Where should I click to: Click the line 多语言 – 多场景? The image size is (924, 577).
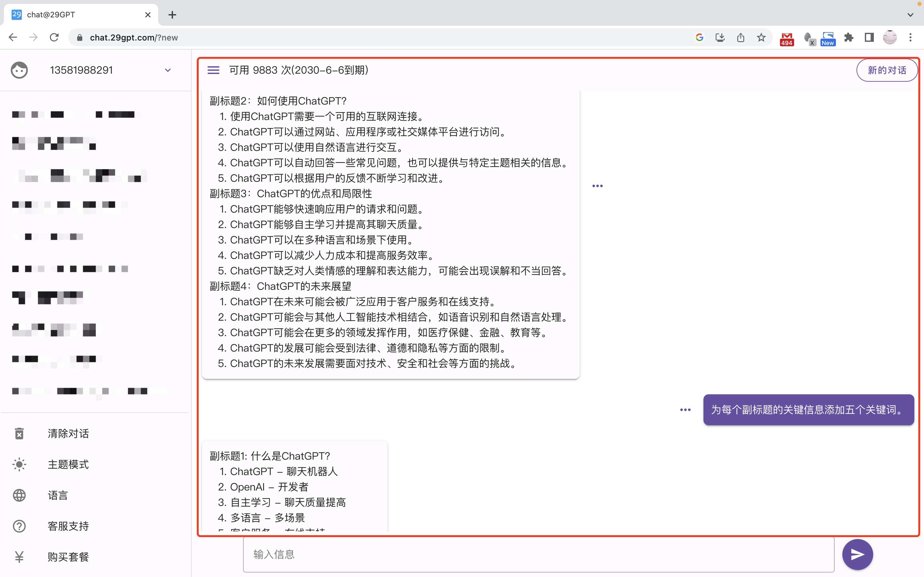[268, 518]
